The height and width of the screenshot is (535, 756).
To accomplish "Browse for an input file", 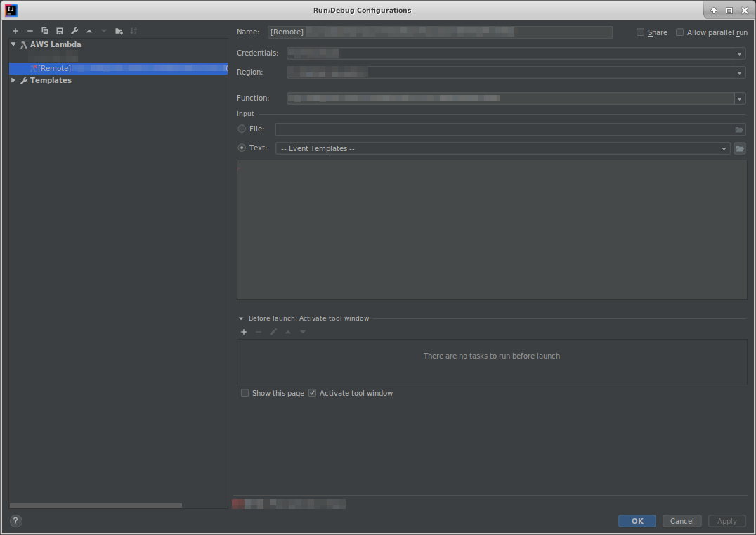I will pyautogui.click(x=739, y=129).
